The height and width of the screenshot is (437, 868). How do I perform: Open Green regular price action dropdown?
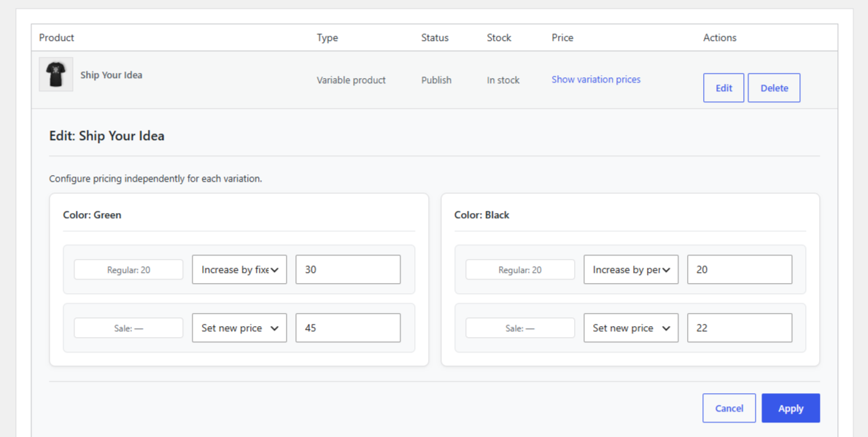pos(239,270)
